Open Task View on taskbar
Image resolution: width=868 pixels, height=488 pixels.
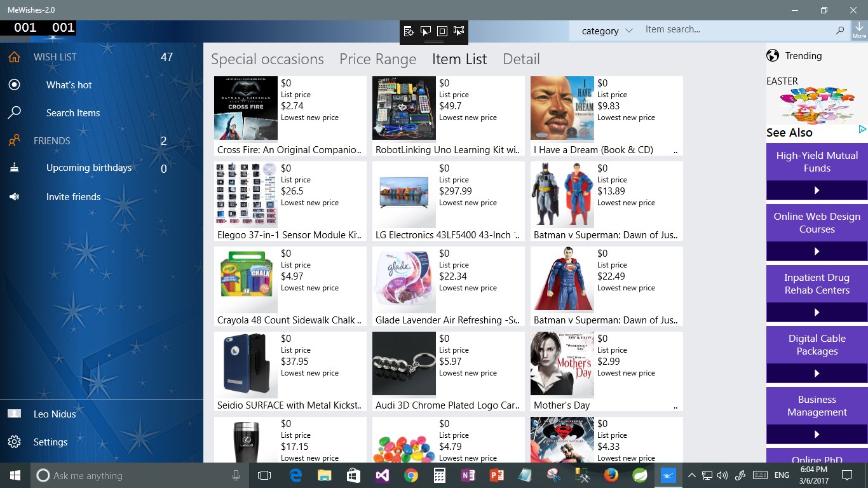coord(264,475)
